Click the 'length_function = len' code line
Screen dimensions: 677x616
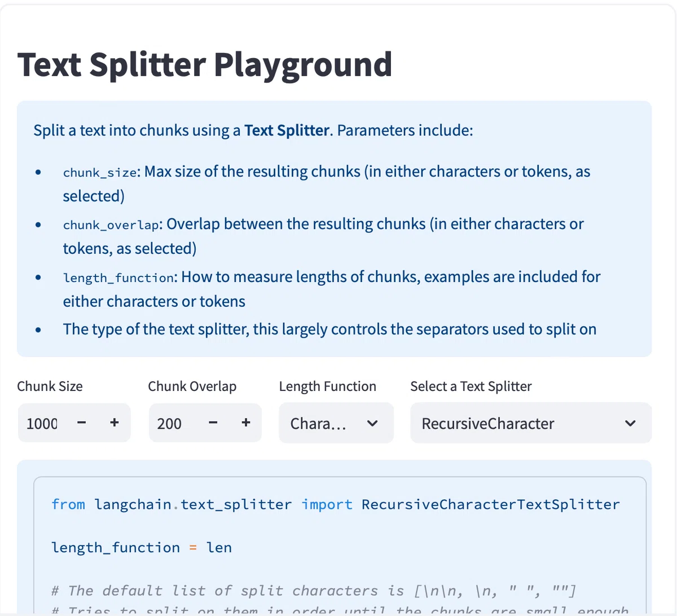142,547
